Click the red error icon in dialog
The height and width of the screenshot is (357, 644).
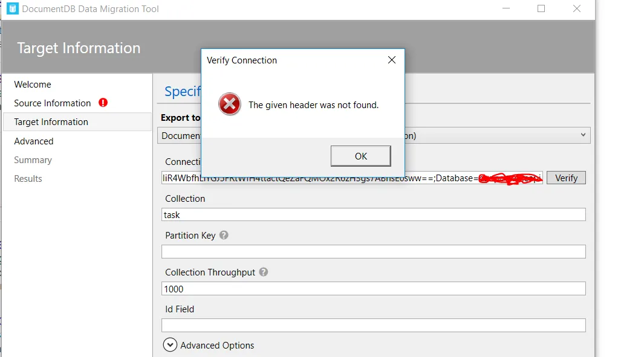(230, 104)
